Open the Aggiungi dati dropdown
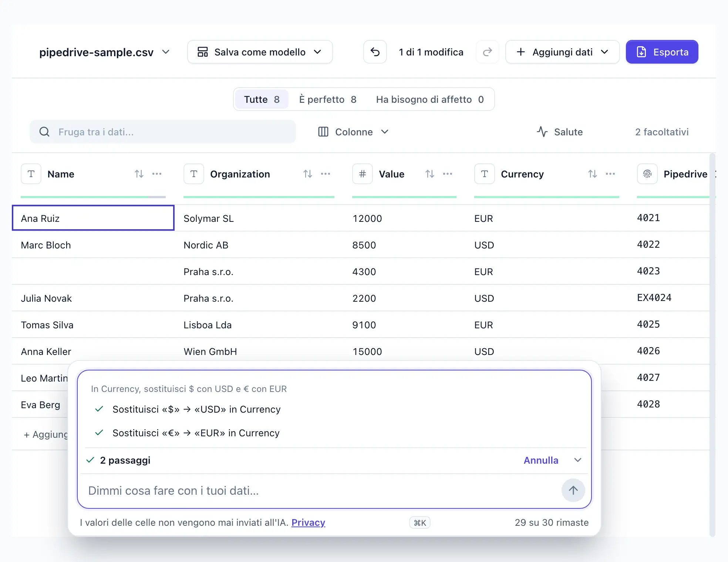728x562 pixels. 562,52
